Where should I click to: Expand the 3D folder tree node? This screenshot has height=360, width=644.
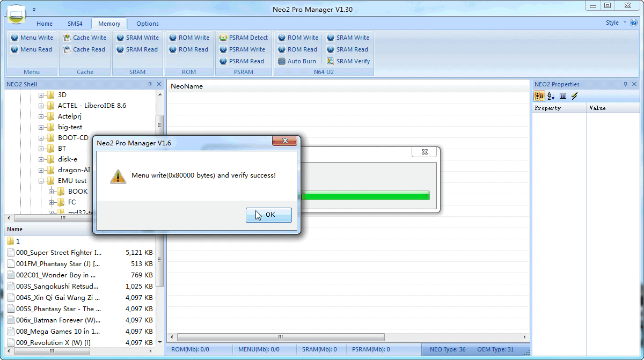pyautogui.click(x=41, y=95)
